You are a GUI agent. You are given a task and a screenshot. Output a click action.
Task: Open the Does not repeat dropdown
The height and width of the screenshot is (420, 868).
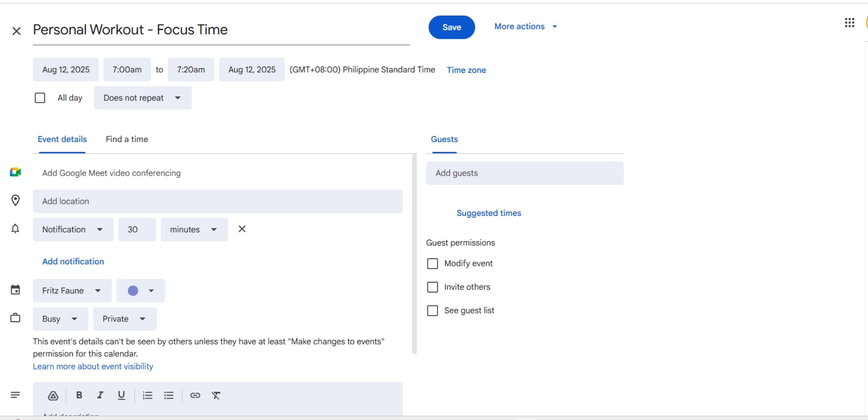click(x=143, y=98)
